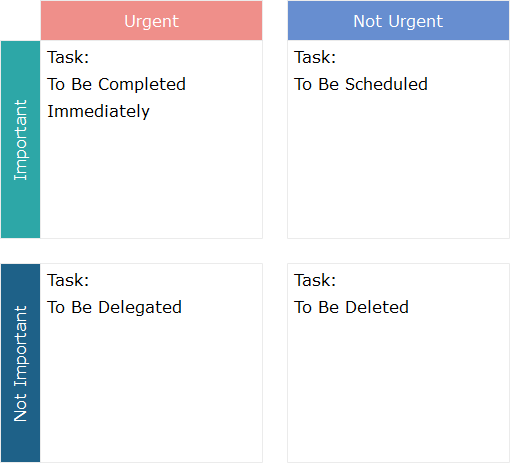Image resolution: width=511 pixels, height=464 pixels.
Task: Click empty space below "Immediately" in first quadrant
Action: tap(151, 180)
